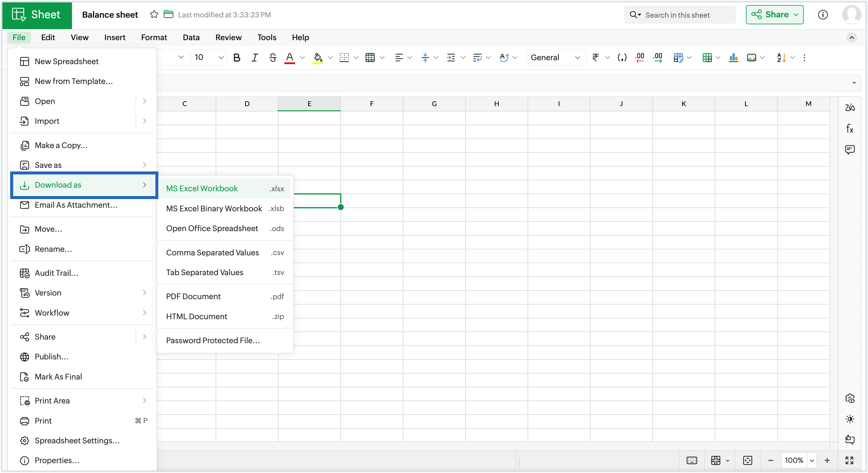
Task: Click the increase decimal places icon
Action: pyautogui.click(x=657, y=58)
